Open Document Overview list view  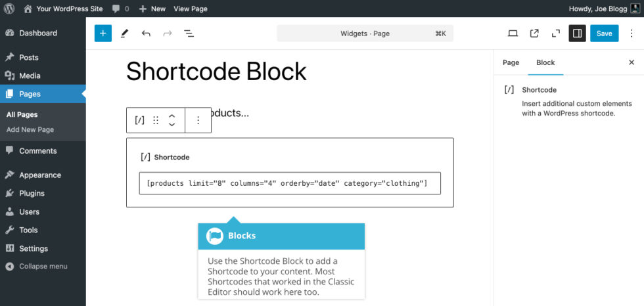tap(189, 33)
